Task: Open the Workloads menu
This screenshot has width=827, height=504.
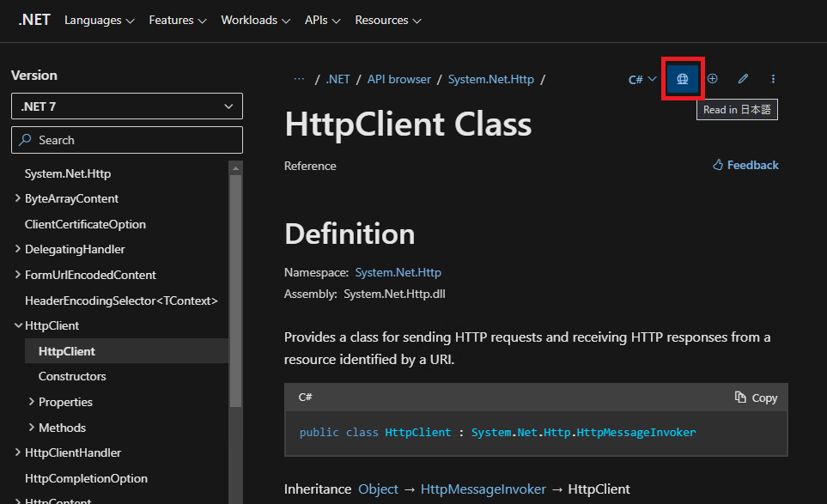Action: click(x=255, y=21)
